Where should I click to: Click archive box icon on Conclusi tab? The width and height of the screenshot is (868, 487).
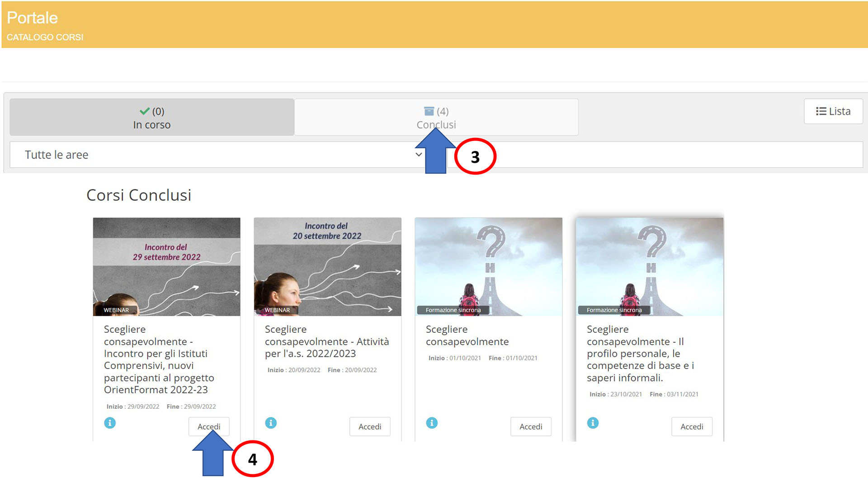click(x=429, y=111)
